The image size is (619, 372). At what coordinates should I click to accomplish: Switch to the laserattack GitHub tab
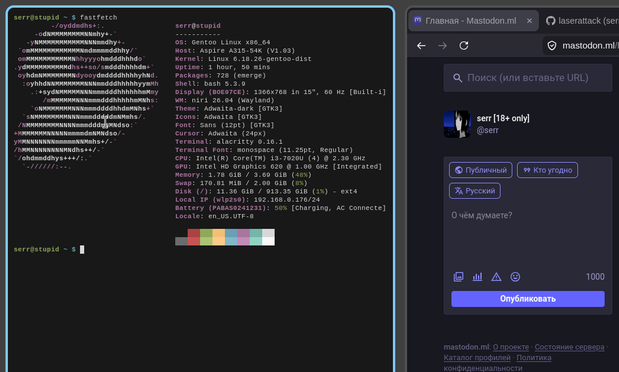582,21
